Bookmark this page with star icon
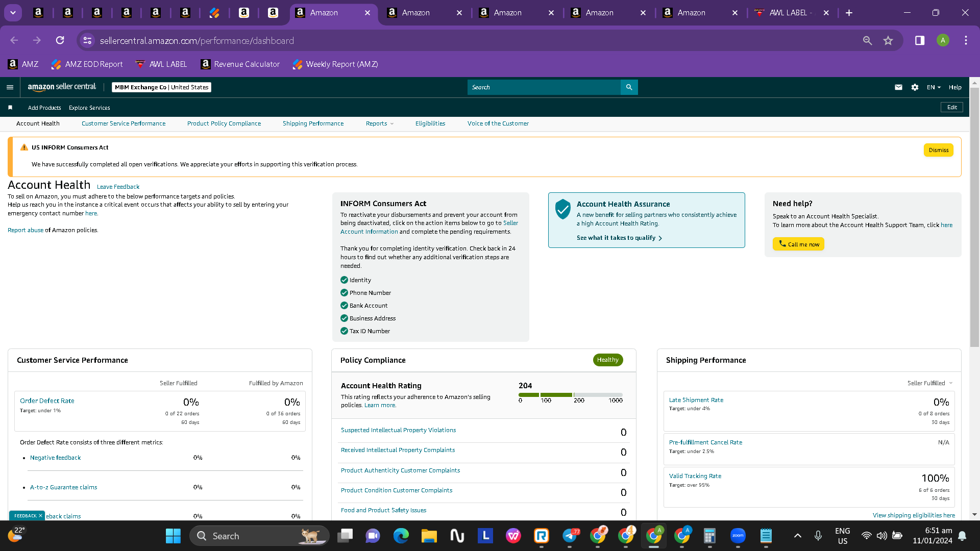Viewport: 980px width, 551px height. [x=888, y=40]
